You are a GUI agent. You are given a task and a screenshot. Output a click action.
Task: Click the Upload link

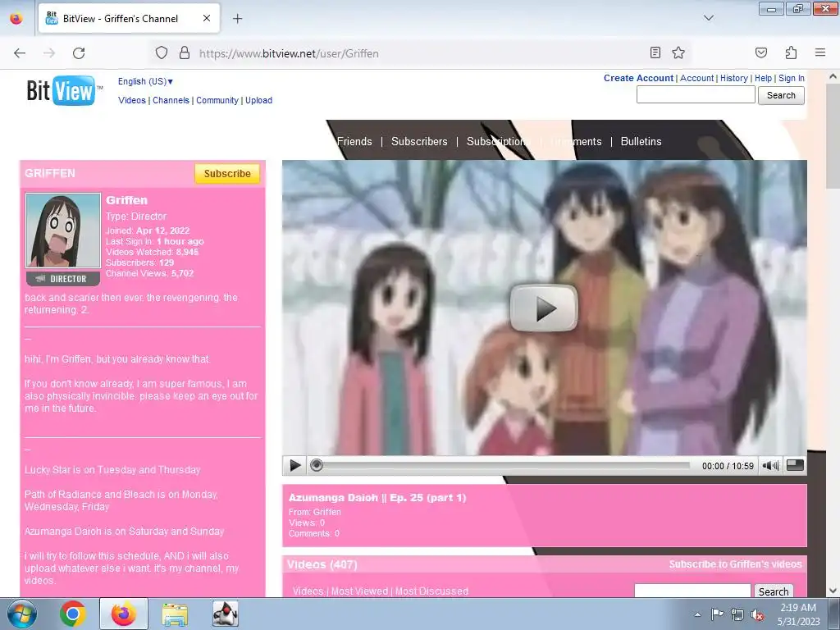(258, 100)
